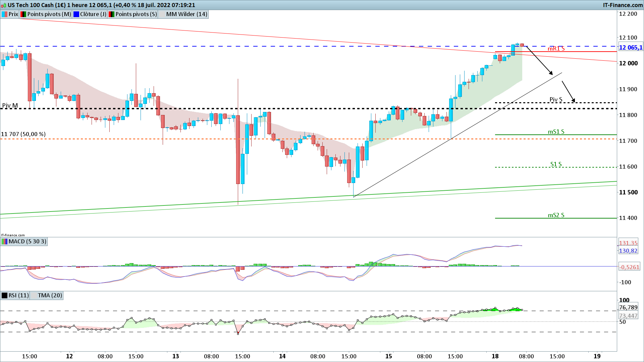Open the TMA (20) indicator label
Image resolution: width=644 pixels, height=362 pixels.
tap(50, 295)
